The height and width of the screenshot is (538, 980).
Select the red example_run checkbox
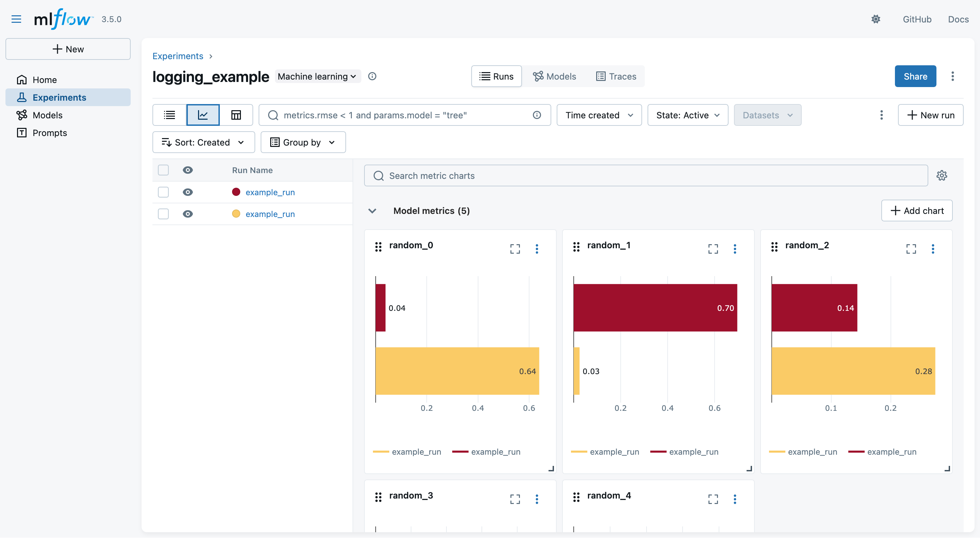163,192
